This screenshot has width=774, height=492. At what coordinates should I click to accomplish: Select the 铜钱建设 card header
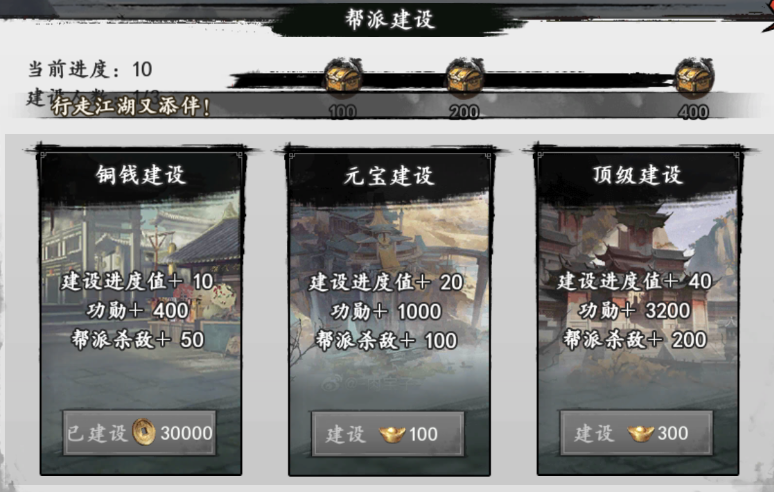tap(141, 174)
